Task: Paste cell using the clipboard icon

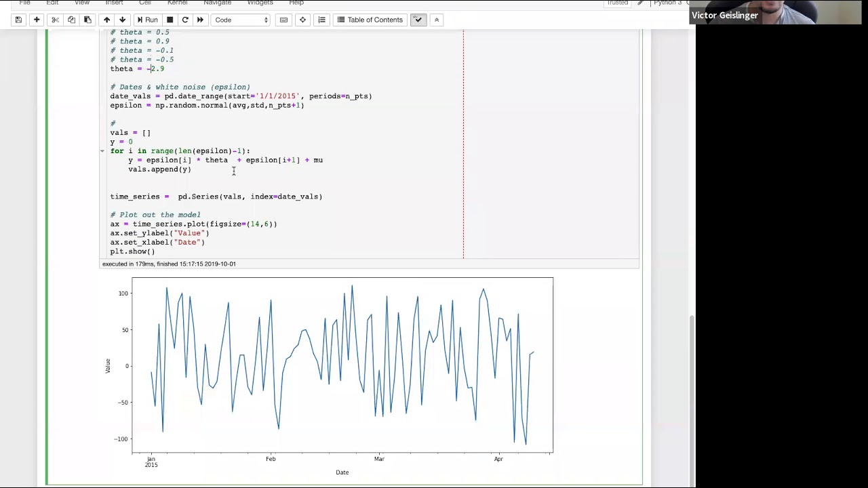Action: tap(87, 20)
